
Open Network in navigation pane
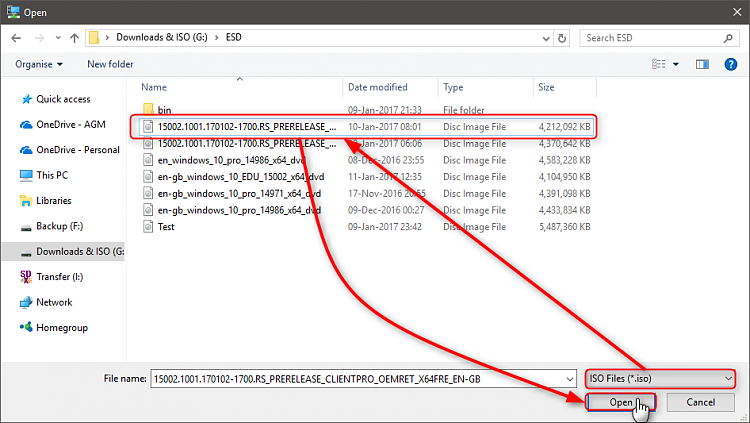54,302
